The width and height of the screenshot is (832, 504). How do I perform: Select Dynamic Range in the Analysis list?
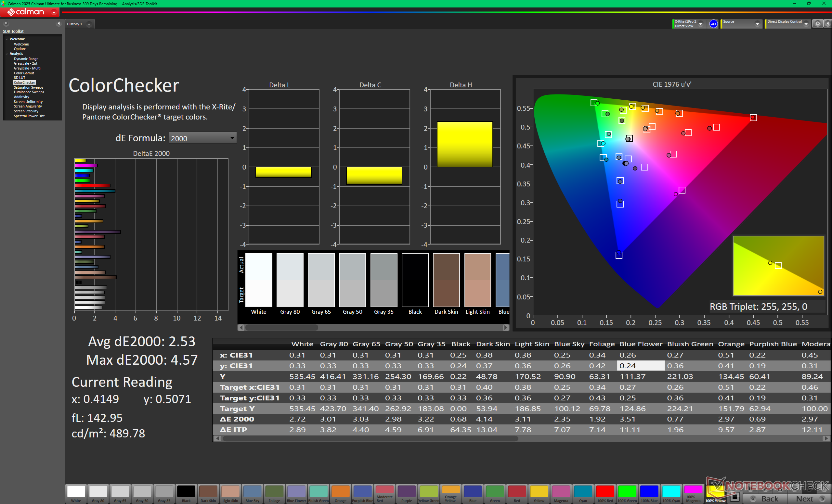pyautogui.click(x=26, y=59)
